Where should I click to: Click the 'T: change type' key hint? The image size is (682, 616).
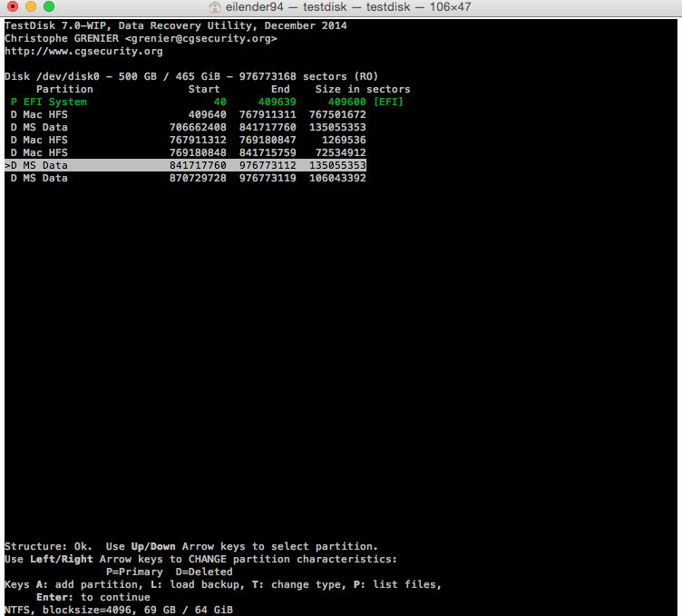pyautogui.click(x=299, y=584)
